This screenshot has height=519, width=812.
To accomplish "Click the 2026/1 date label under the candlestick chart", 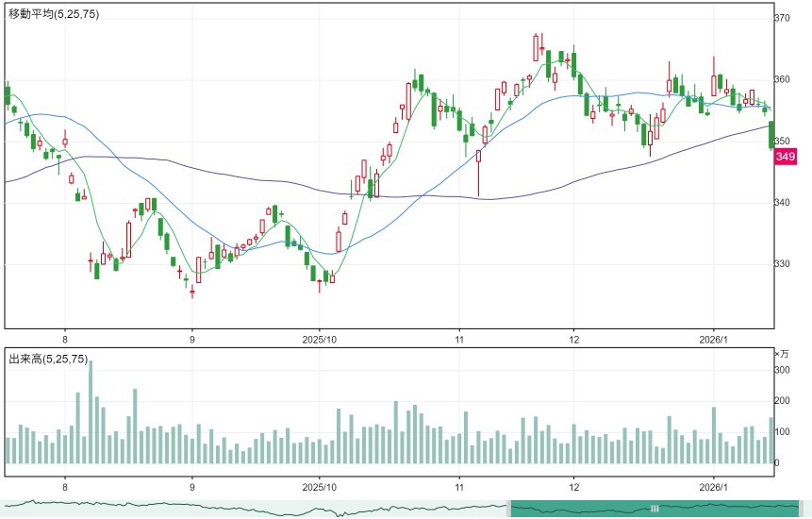I will tap(714, 340).
